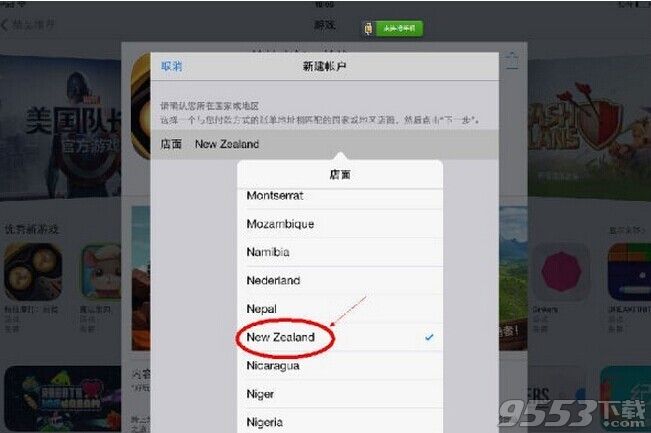
Task: Tap the checkmark beside New Zealand
Action: [x=429, y=338]
